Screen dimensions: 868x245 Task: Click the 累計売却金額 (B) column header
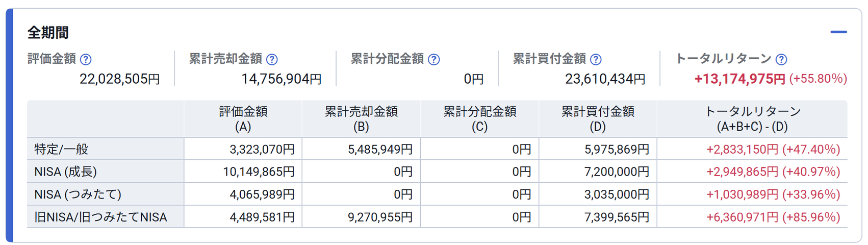[x=361, y=119]
